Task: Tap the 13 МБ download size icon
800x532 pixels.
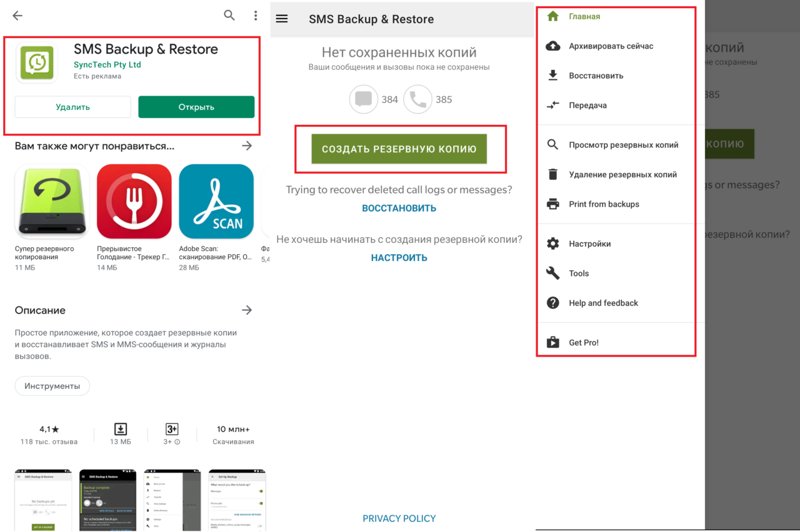Action: coord(121,429)
